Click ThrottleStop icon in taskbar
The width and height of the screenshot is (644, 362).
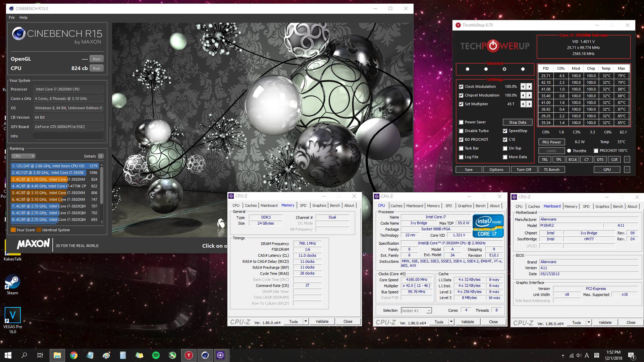[189, 355]
